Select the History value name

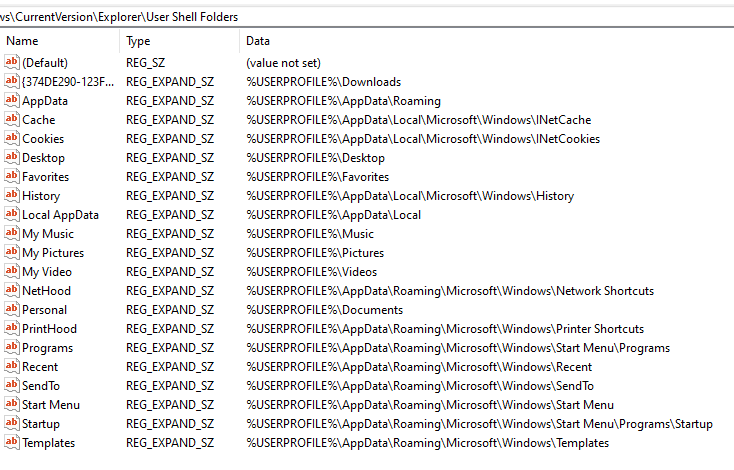click(x=41, y=196)
